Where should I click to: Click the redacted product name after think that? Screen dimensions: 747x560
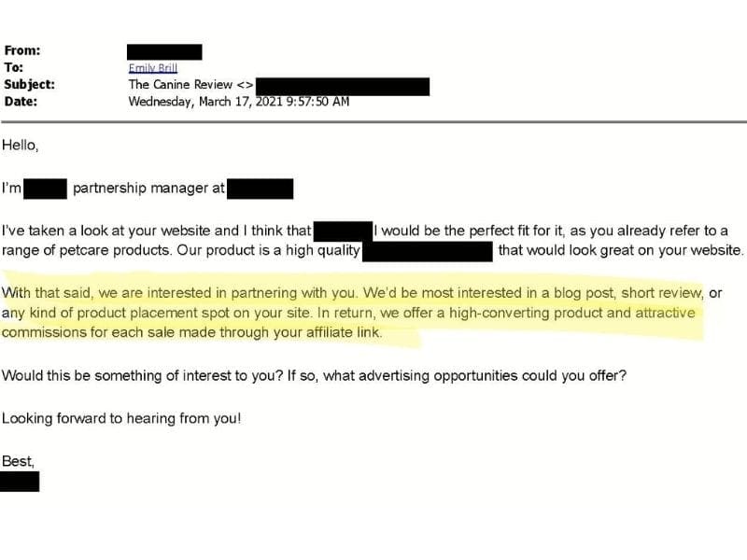tap(343, 231)
